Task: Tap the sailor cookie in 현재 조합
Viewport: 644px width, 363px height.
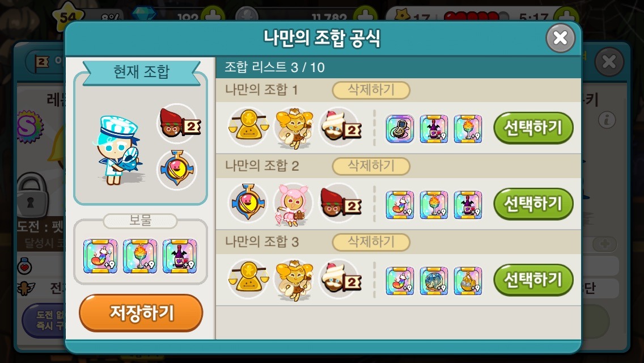Action: pos(118,150)
